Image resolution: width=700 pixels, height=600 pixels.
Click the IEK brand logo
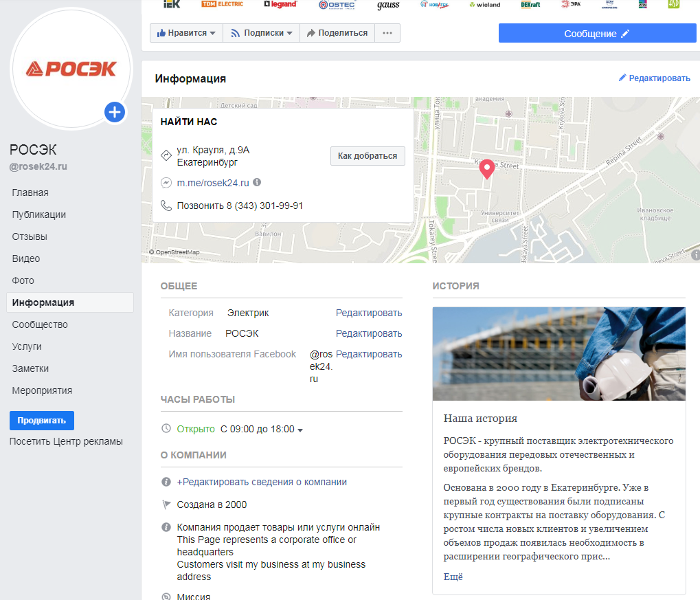tap(172, 4)
